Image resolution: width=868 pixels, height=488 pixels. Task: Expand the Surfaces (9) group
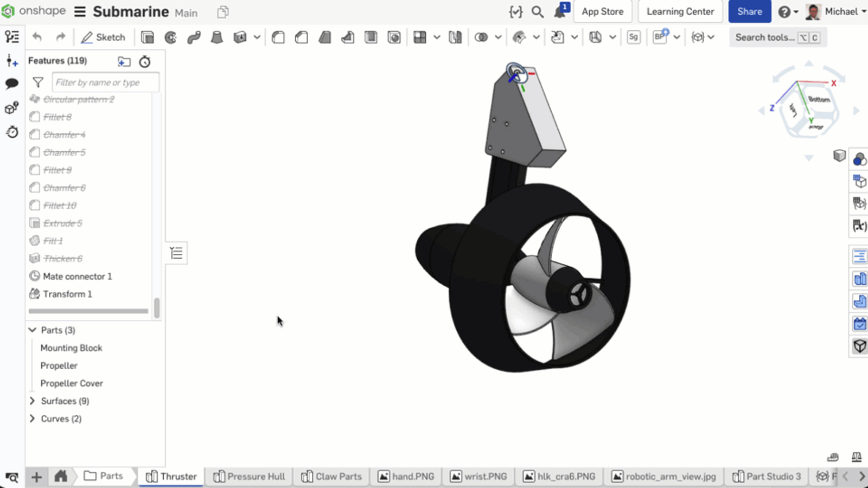33,401
